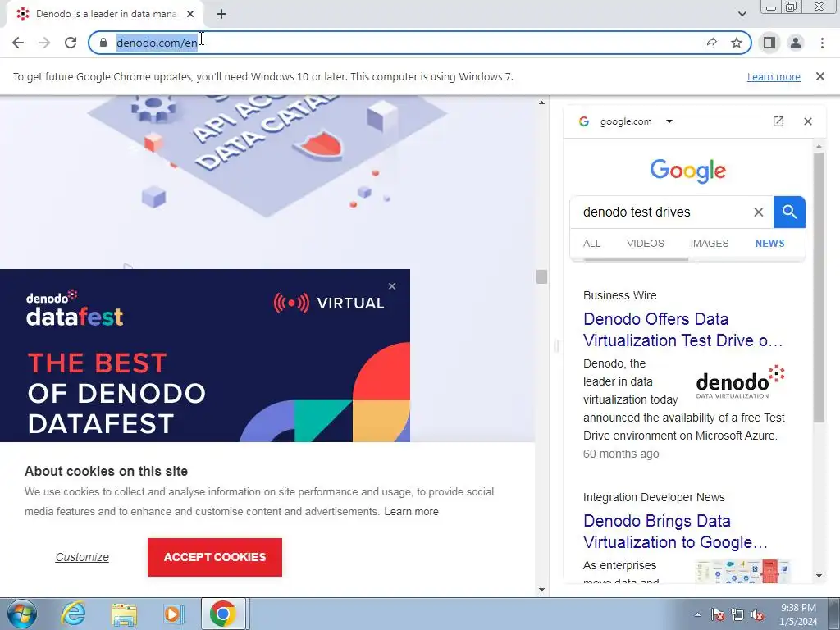Screen dimensions: 840x630
Task: Click the 60 months ago timestamp
Action: pyautogui.click(x=621, y=454)
